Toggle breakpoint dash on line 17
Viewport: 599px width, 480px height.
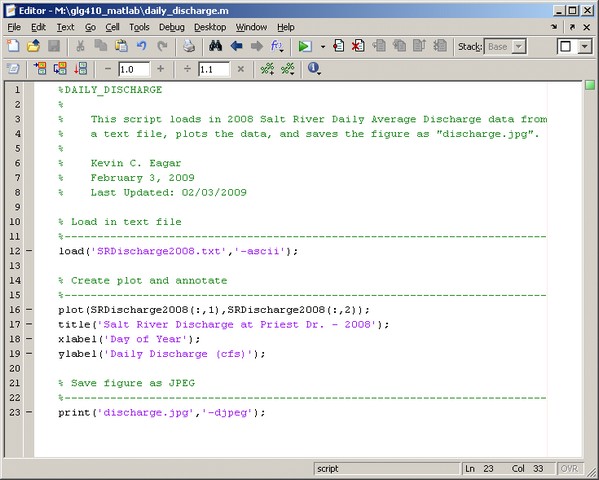(29, 324)
